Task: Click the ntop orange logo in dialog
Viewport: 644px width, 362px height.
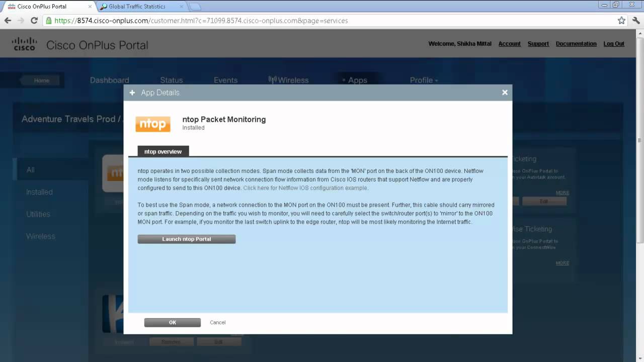Action: (x=153, y=124)
